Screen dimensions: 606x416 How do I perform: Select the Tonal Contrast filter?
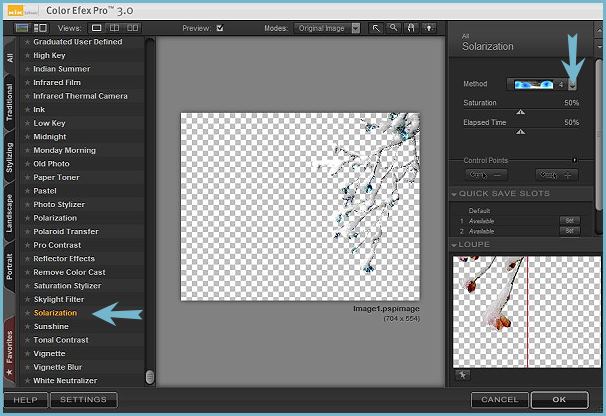(x=61, y=340)
